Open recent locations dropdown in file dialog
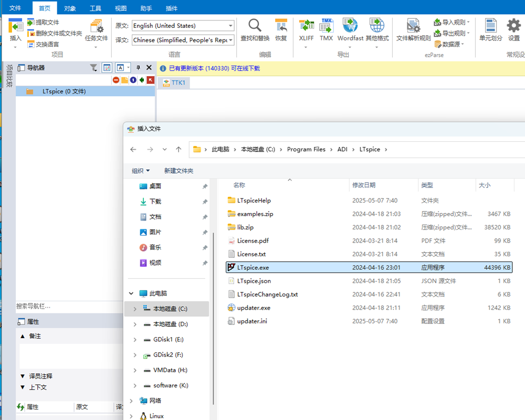 pos(164,150)
